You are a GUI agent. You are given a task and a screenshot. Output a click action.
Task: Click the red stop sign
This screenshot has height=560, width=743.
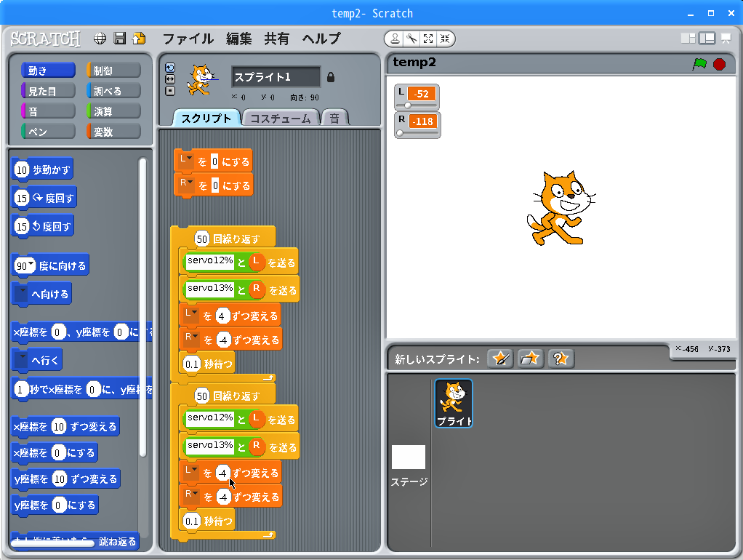tap(719, 64)
